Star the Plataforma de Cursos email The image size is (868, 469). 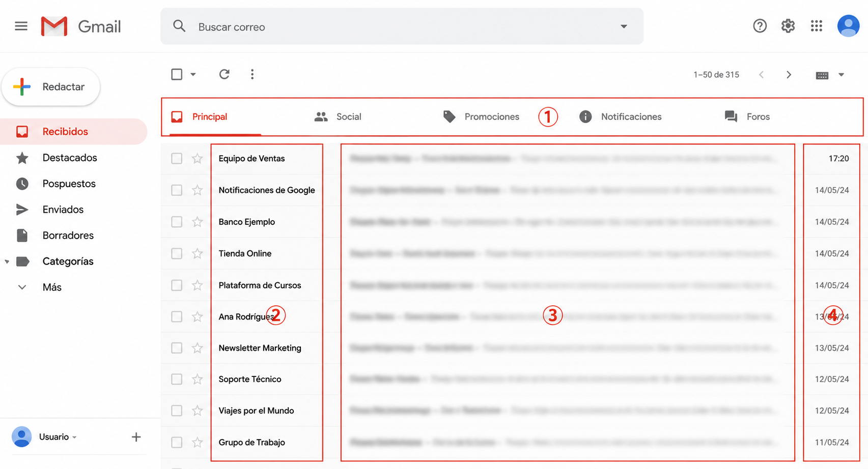tap(197, 285)
